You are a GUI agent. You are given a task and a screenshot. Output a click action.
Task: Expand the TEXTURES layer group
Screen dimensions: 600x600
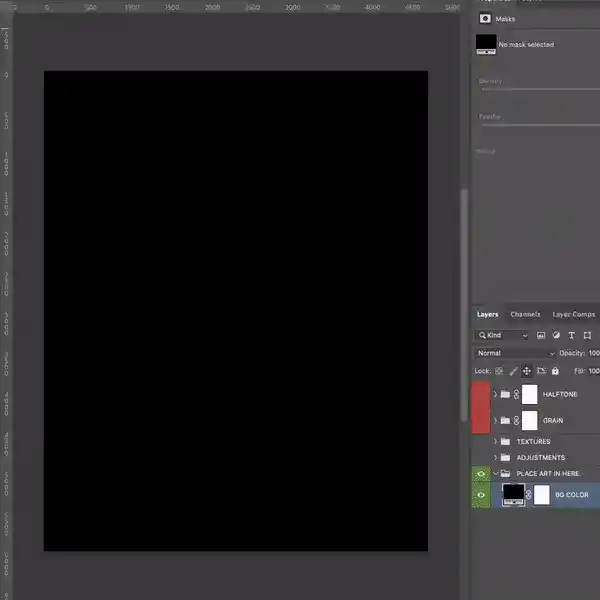click(495, 441)
